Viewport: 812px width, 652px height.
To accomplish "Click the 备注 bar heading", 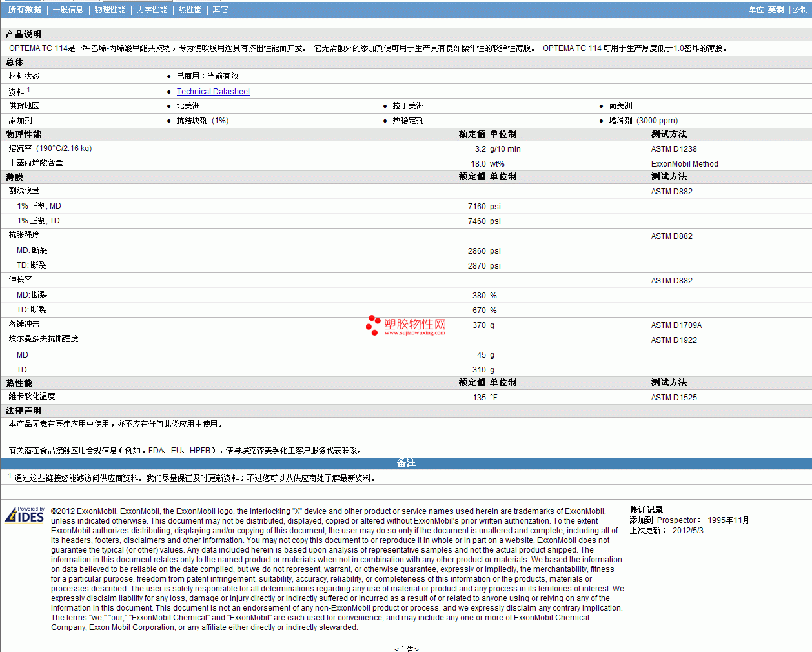I will (x=406, y=463).
